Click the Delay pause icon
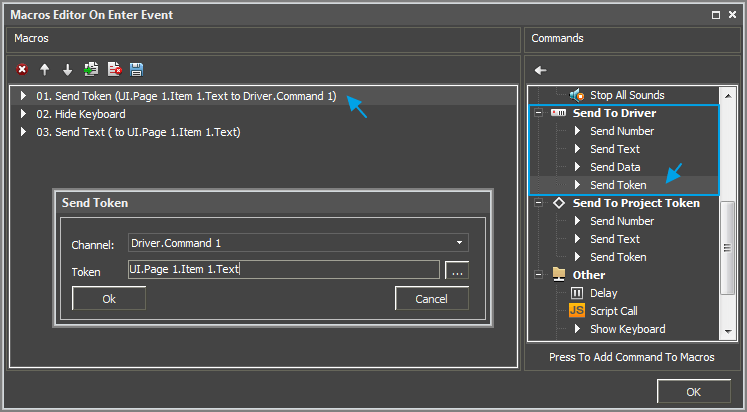This screenshot has width=747, height=412. coord(577,293)
